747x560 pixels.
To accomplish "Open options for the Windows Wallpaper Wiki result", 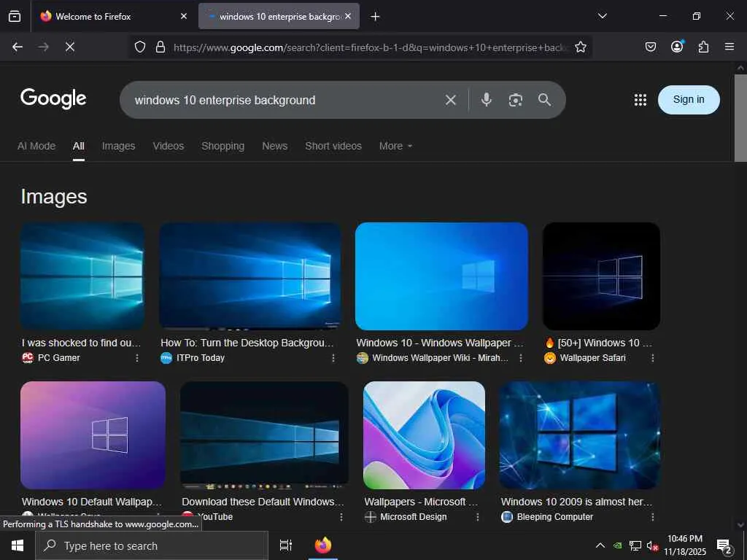I will [521, 357].
